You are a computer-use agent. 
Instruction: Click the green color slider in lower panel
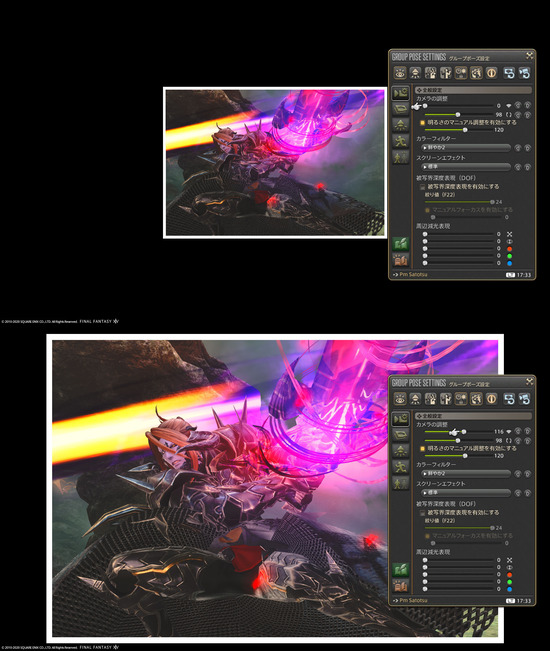459,582
